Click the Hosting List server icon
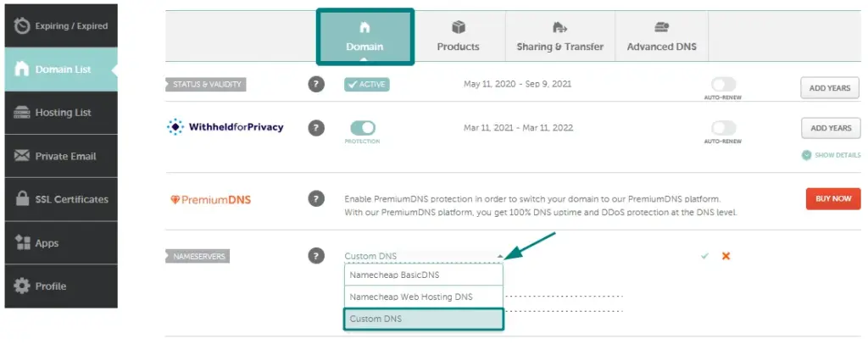The image size is (868, 350). [x=22, y=113]
